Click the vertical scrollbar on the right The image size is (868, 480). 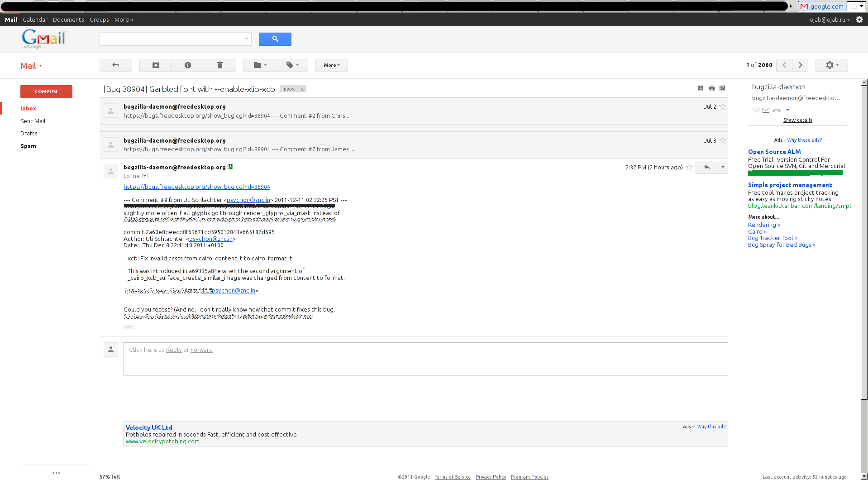pyautogui.click(x=864, y=240)
